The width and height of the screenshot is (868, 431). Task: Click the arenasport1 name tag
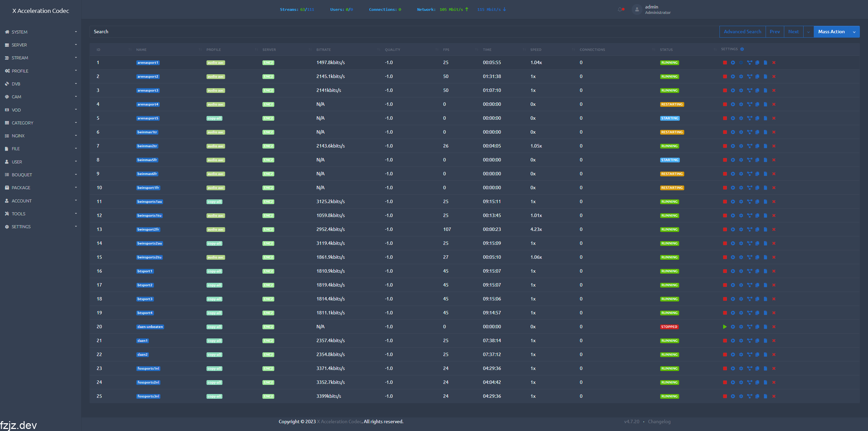click(148, 63)
